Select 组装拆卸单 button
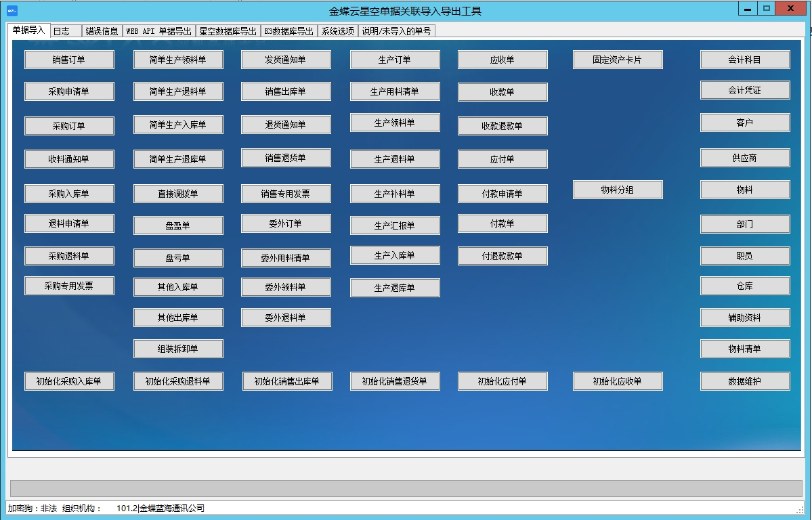 (x=178, y=349)
